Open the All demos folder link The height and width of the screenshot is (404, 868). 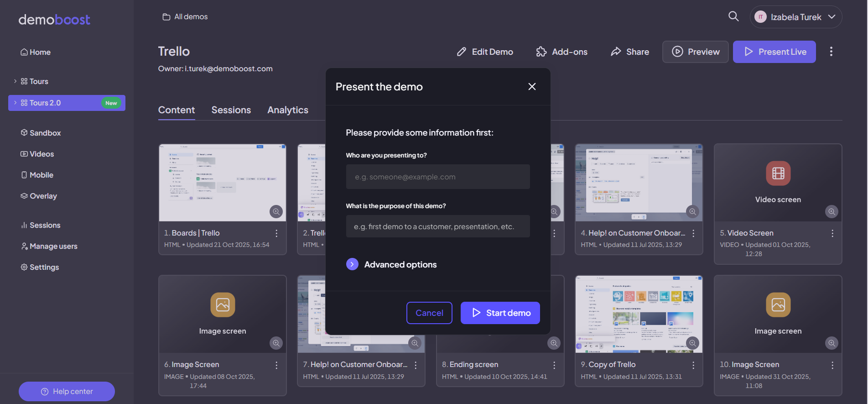185,17
